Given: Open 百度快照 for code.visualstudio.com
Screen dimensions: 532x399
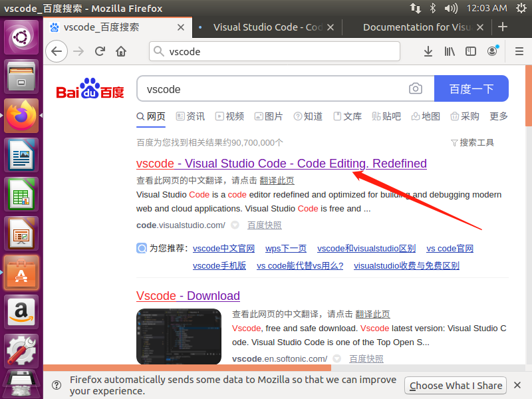Looking at the screenshot, I should [x=264, y=225].
